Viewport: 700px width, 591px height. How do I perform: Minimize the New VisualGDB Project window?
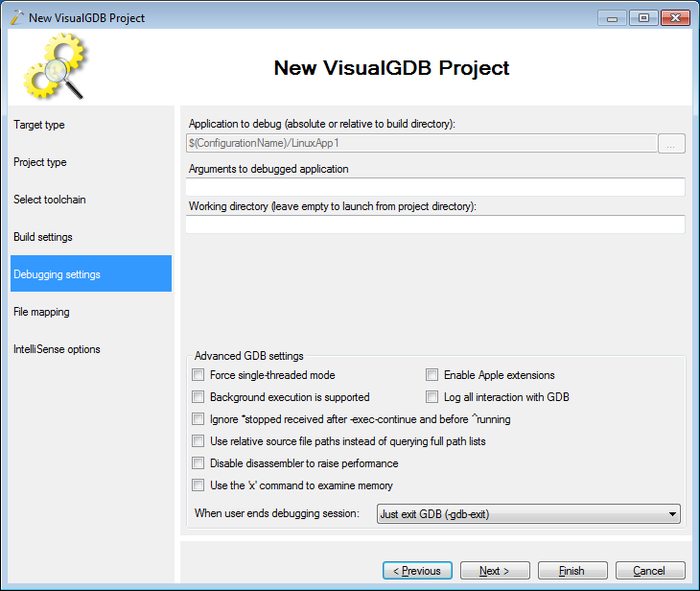(612, 18)
